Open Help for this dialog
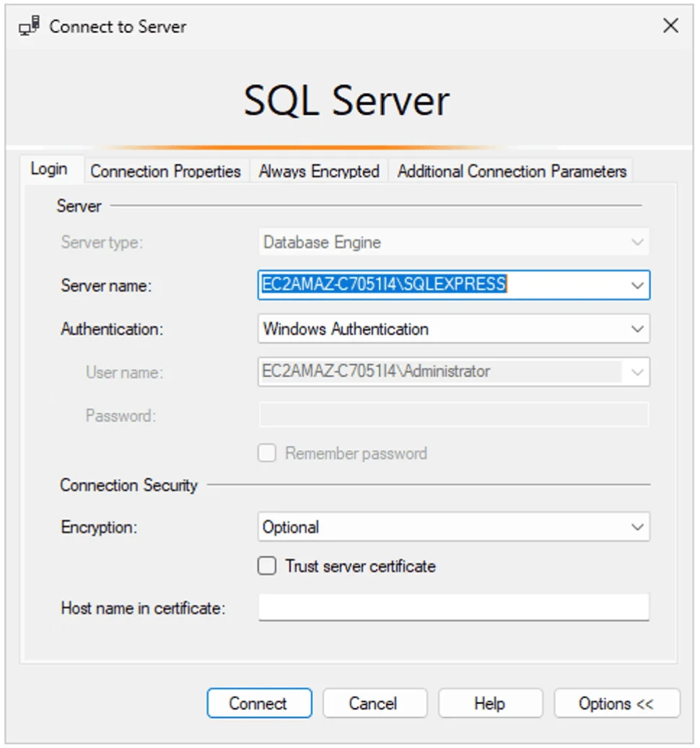This screenshot has height=748, width=700. coord(491,703)
